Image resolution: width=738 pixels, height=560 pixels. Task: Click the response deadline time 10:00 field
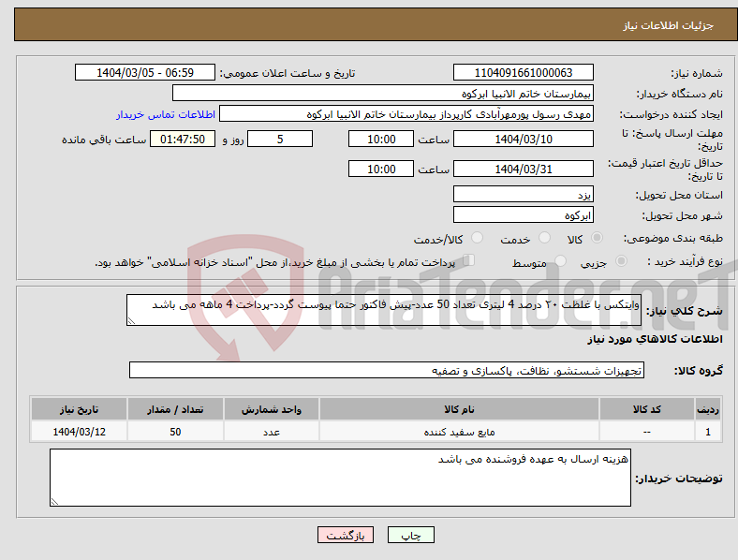tap(381, 140)
